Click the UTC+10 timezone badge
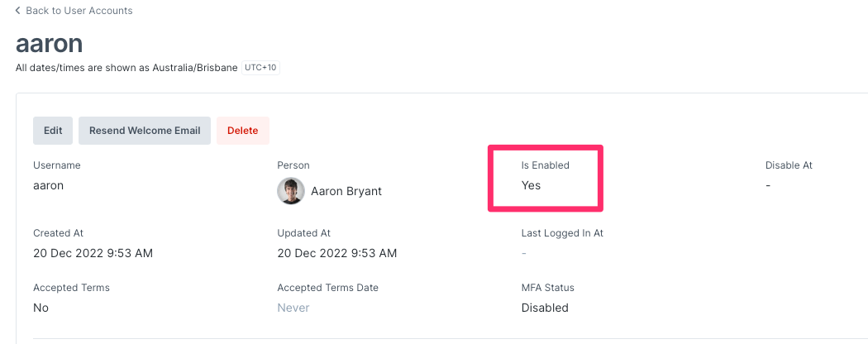This screenshot has height=344, width=868. click(x=260, y=68)
